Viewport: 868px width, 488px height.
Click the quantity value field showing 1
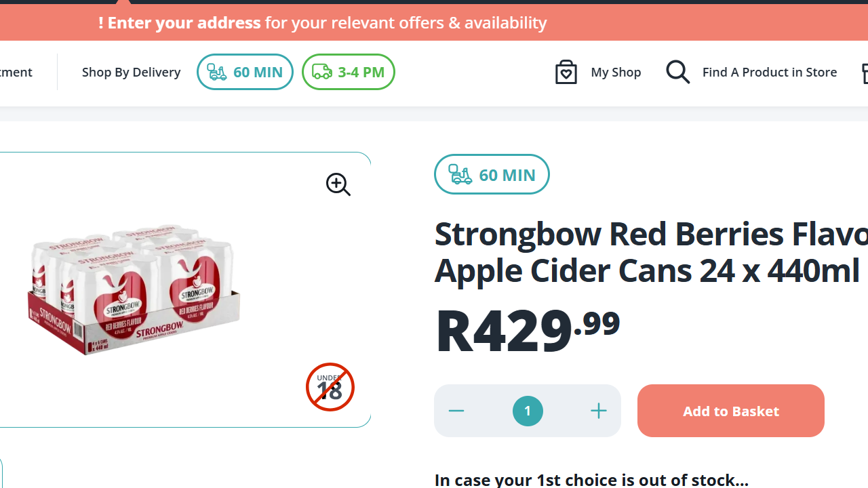point(528,411)
